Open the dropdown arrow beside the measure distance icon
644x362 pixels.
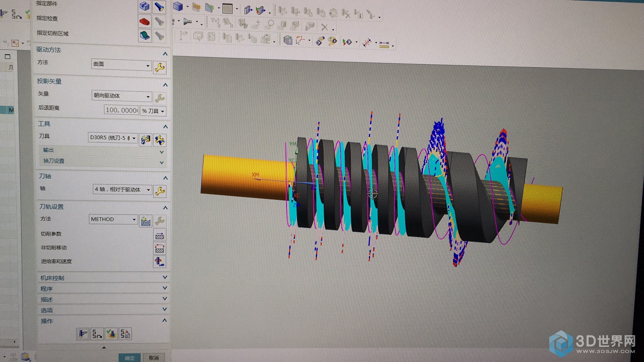pos(392,46)
